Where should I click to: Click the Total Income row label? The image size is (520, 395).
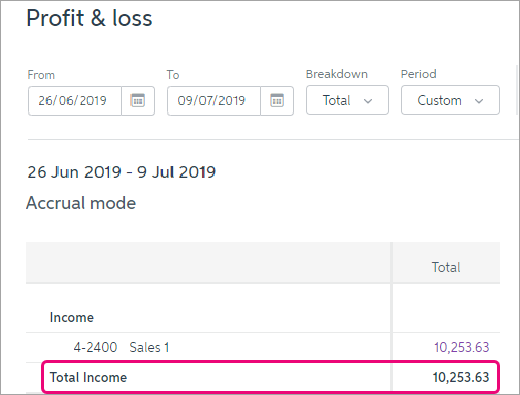pos(88,377)
